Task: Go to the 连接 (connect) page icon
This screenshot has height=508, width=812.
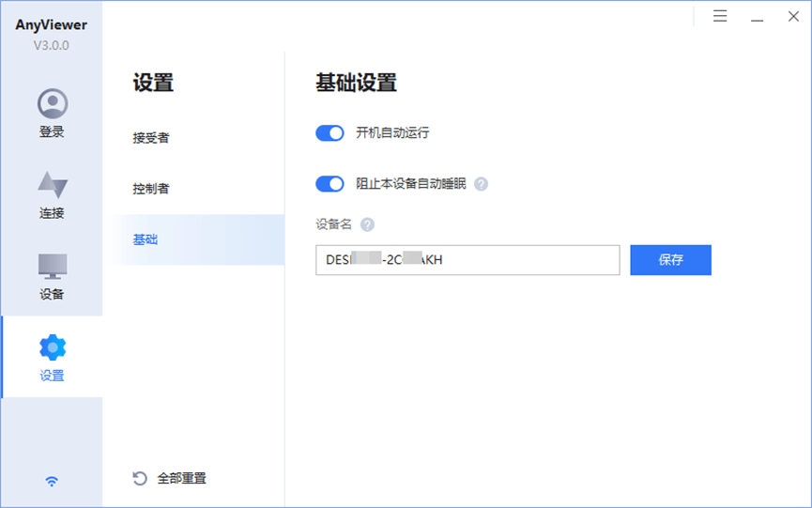Action: [52, 185]
